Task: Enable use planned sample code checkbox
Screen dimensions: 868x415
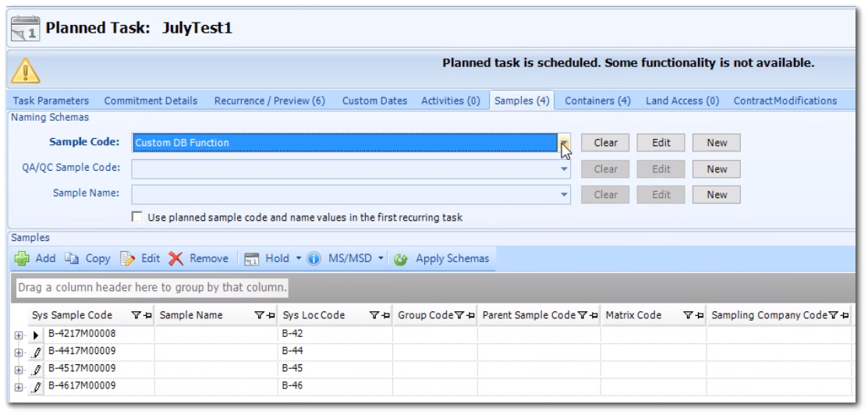Action: [136, 217]
